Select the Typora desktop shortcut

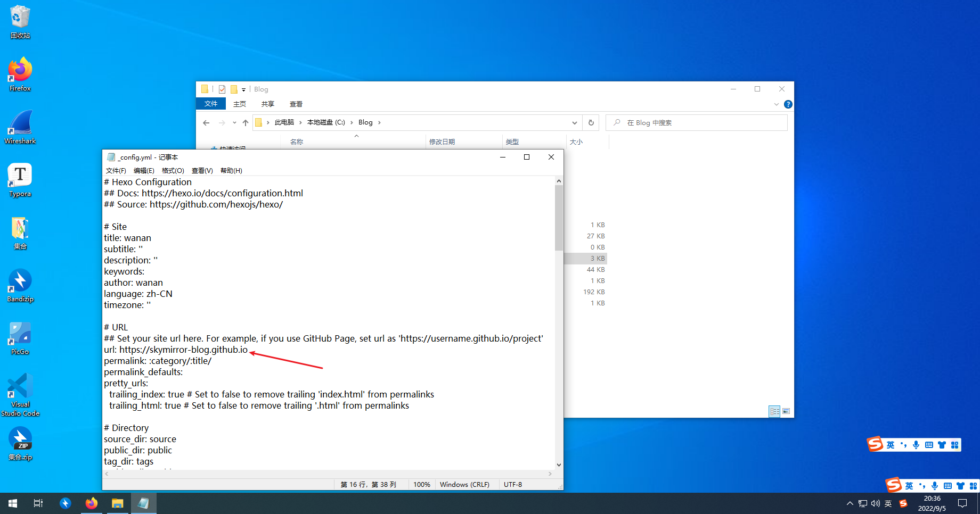pos(20,180)
